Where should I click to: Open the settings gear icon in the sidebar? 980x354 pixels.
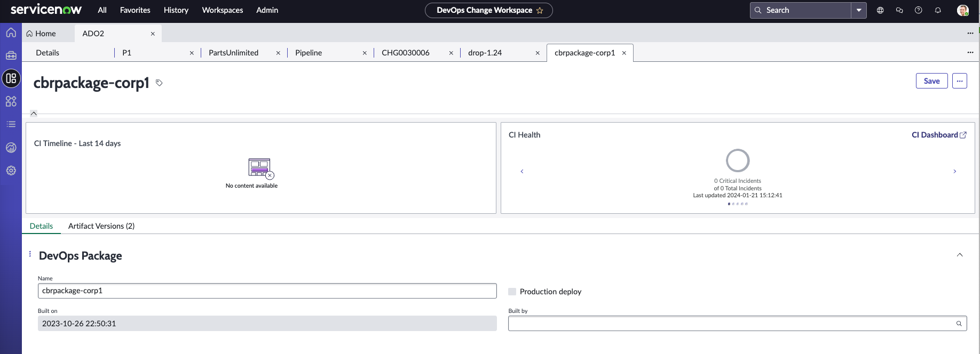click(11, 171)
